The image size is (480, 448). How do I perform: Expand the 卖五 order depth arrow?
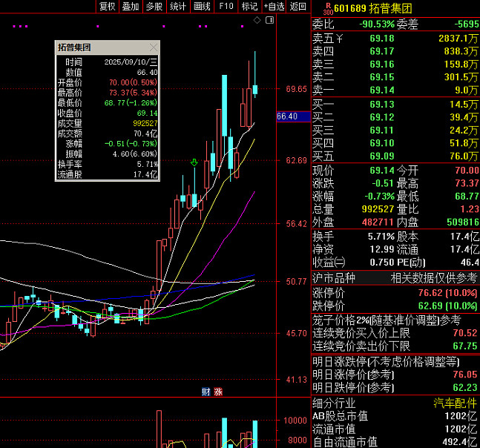point(341,38)
